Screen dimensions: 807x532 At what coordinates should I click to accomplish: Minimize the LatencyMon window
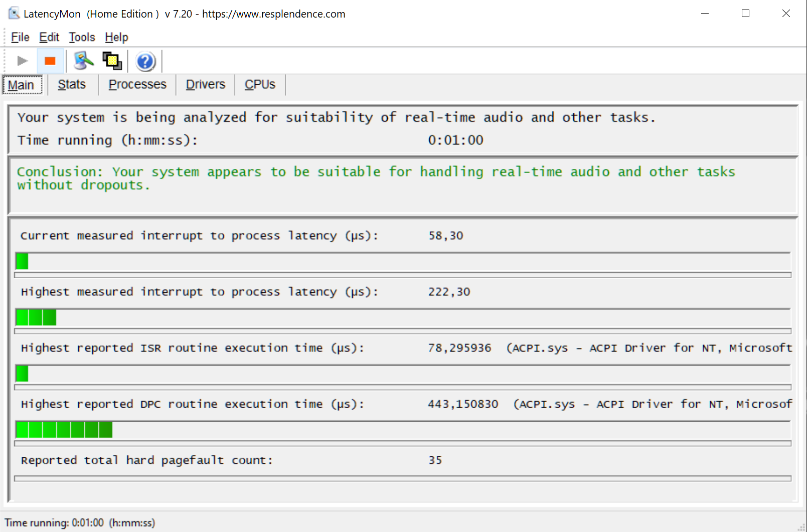click(x=705, y=14)
